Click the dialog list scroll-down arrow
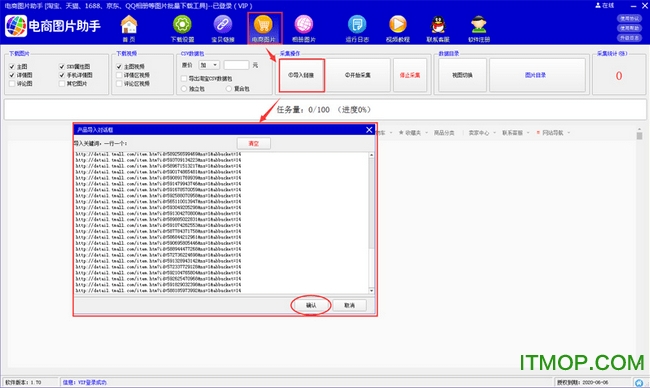The width and height of the screenshot is (650, 388). pos(371,291)
